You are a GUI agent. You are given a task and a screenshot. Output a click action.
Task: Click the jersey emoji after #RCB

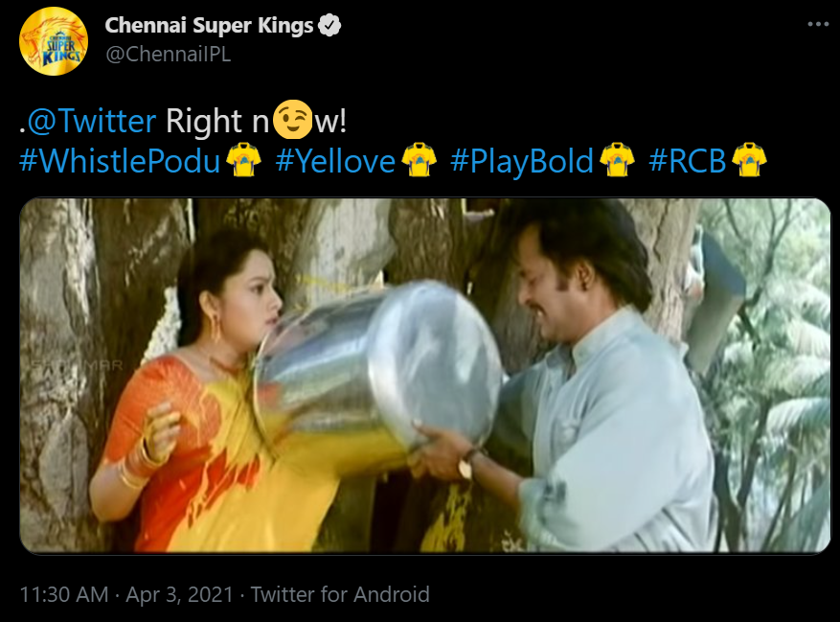pyautogui.click(x=749, y=160)
